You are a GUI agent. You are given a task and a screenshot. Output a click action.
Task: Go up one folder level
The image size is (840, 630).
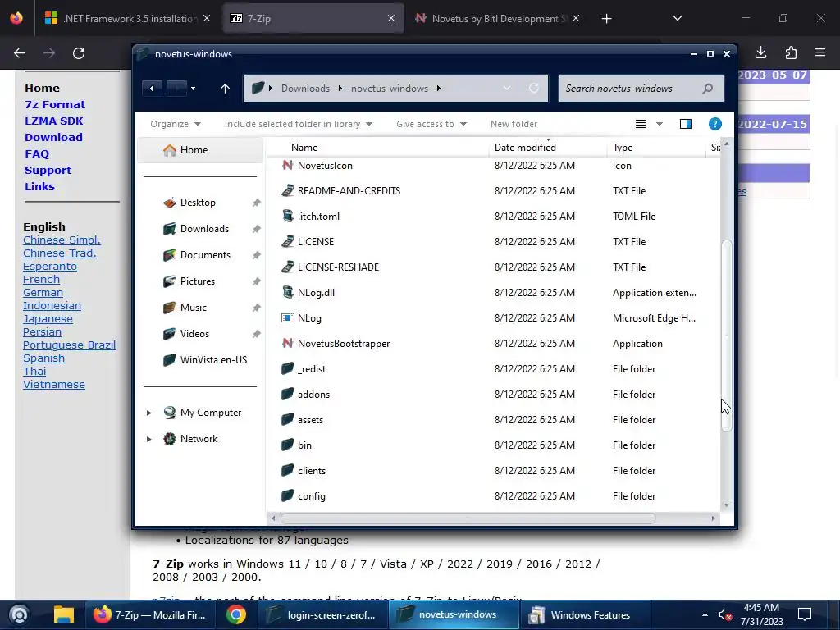(x=225, y=89)
